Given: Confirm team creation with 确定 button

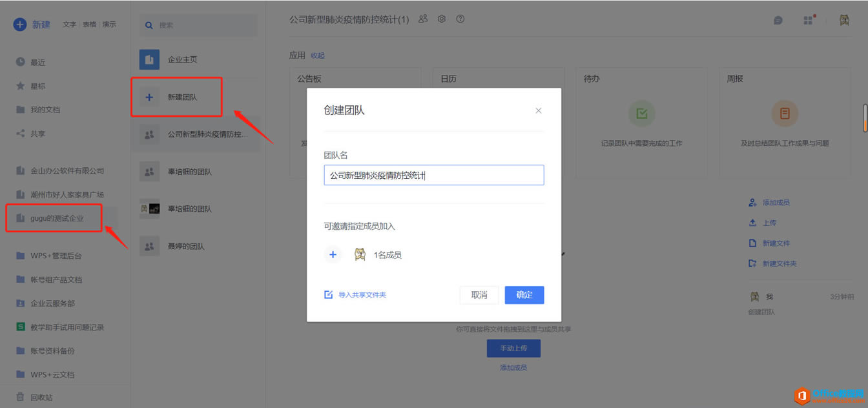Looking at the screenshot, I should tap(524, 294).
